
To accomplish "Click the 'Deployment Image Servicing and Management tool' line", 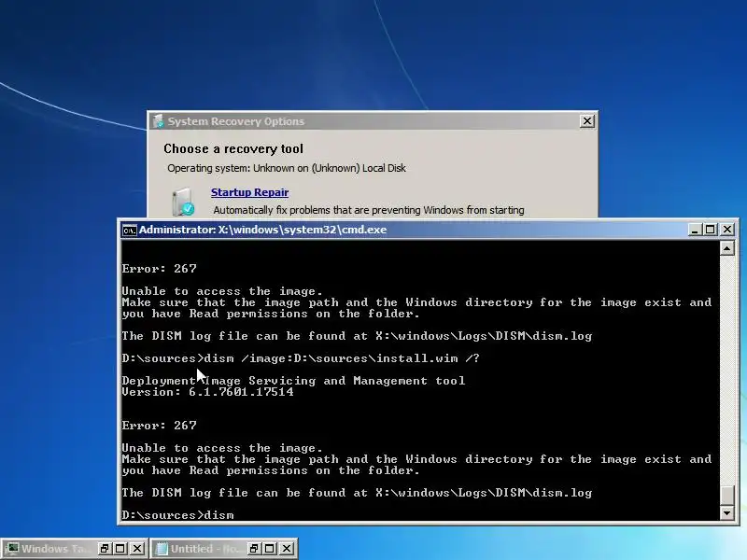I will coord(293,381).
